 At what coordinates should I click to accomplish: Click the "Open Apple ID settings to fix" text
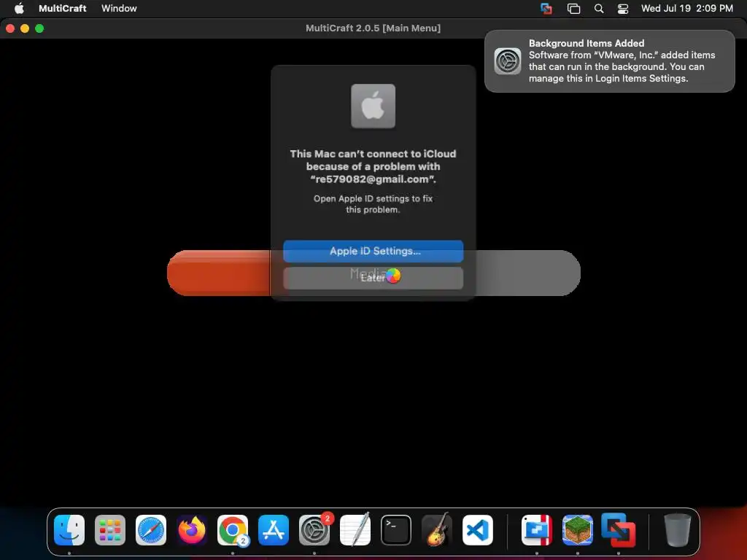[x=373, y=204]
